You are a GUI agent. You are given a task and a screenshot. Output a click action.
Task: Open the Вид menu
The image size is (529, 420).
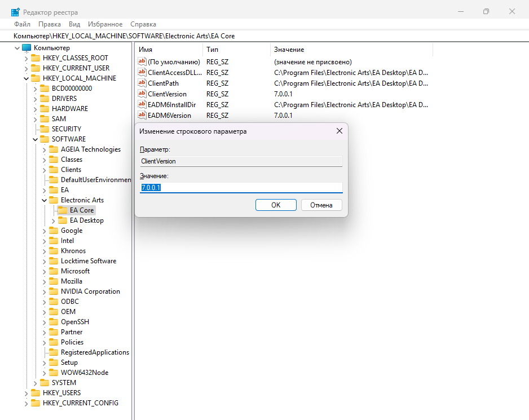[74, 24]
